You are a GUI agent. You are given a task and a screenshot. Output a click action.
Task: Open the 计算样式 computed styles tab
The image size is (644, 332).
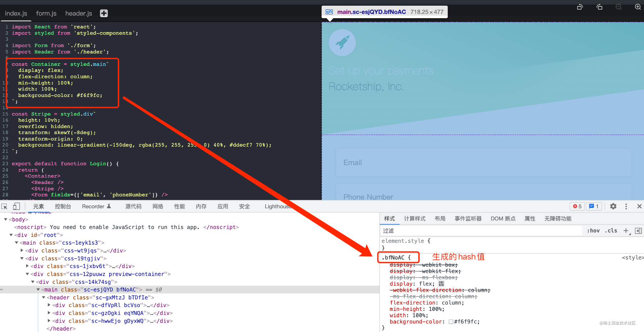[415, 219]
